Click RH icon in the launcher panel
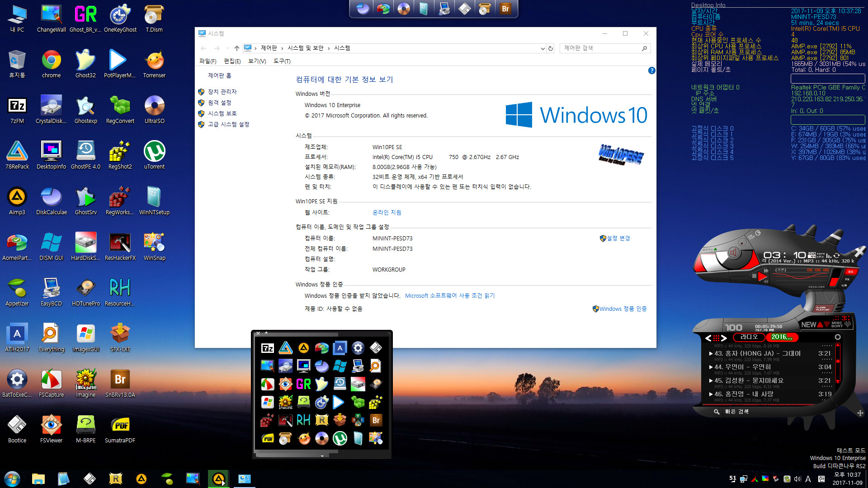Screen dimensions: 868x488 (303, 420)
